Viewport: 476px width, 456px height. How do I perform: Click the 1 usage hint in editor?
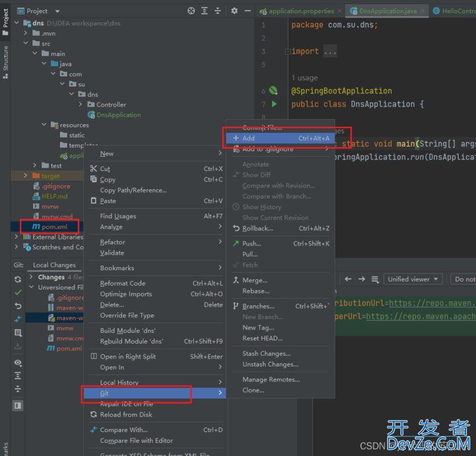(304, 78)
